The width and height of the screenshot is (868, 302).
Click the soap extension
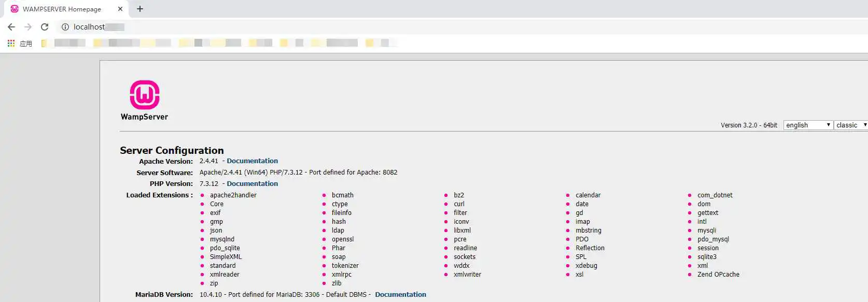[x=339, y=257]
